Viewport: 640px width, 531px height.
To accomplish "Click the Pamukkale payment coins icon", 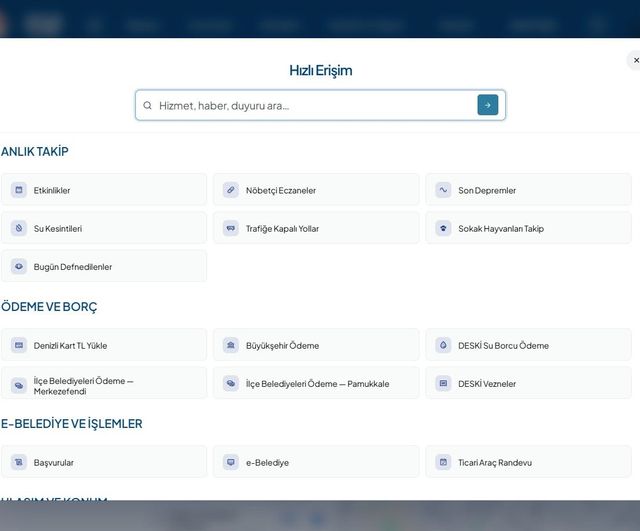I will point(231,383).
